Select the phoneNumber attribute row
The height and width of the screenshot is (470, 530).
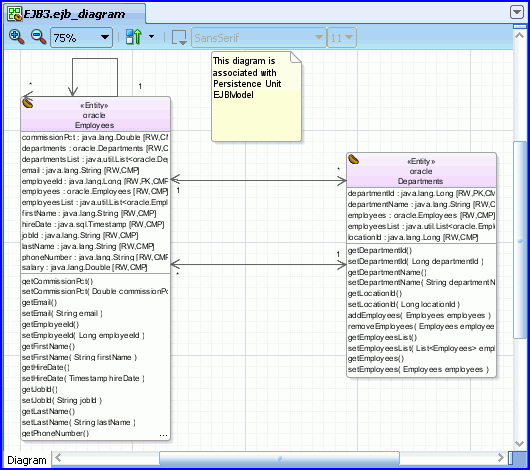(95, 257)
